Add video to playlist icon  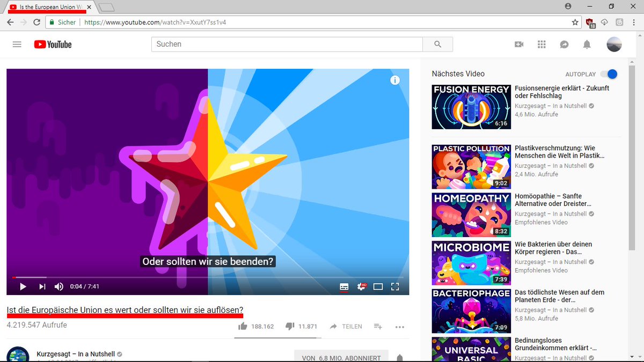378,326
